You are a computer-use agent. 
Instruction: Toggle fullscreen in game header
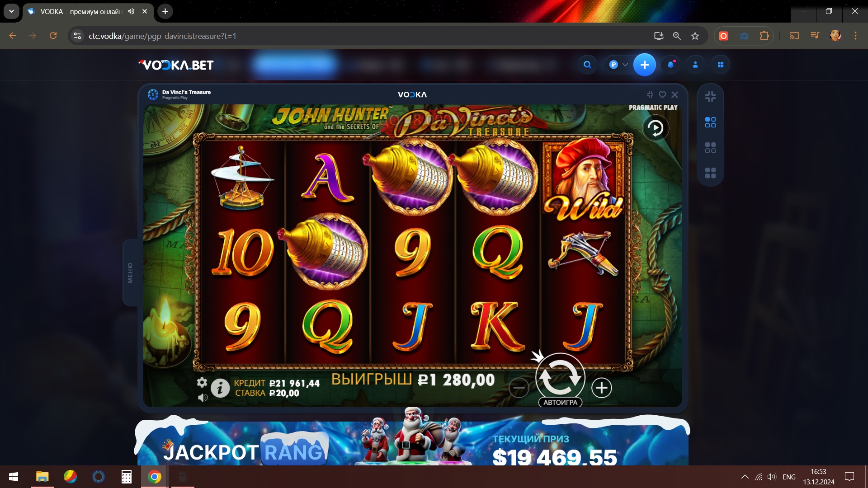(650, 94)
